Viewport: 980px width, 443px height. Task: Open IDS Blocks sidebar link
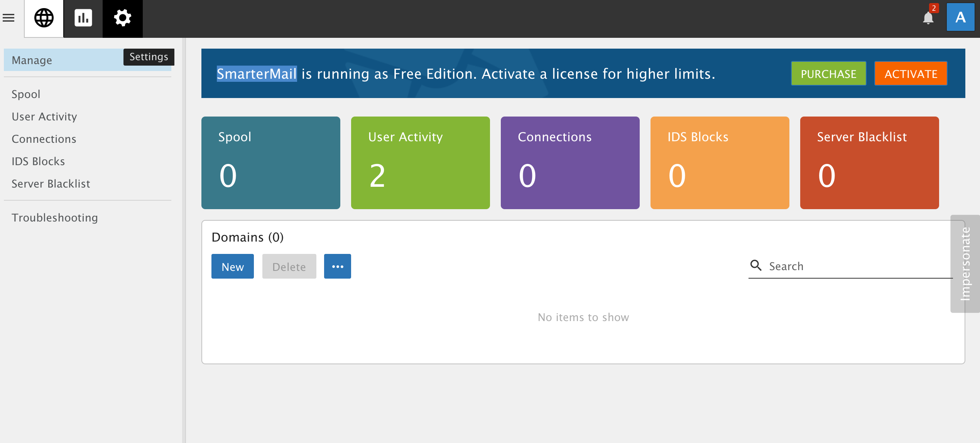pos(38,161)
